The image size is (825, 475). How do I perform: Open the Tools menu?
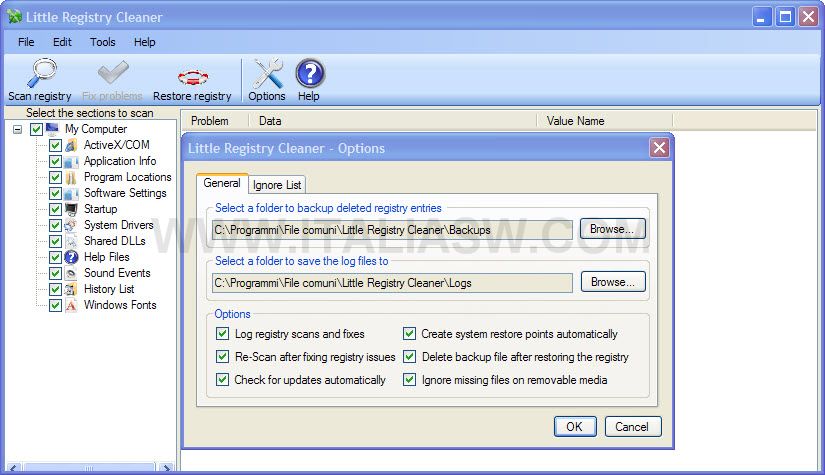[x=103, y=42]
